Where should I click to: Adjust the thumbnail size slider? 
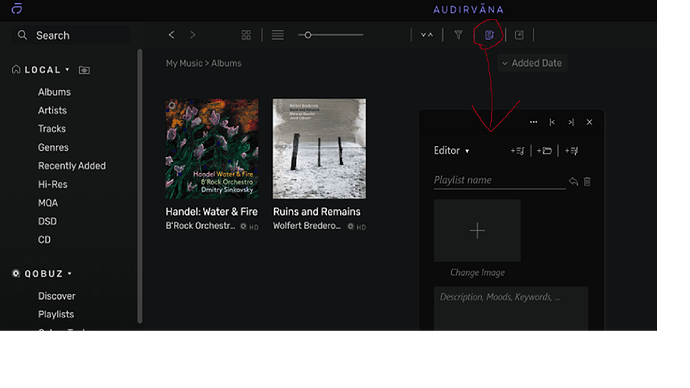click(331, 35)
